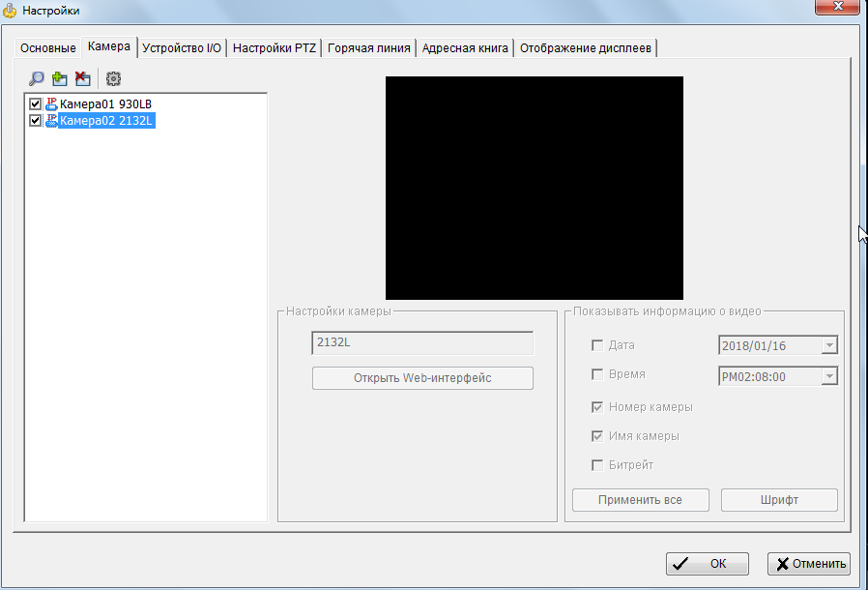868x590 pixels.
Task: Switch to Настройки PTZ tab
Action: tap(274, 48)
